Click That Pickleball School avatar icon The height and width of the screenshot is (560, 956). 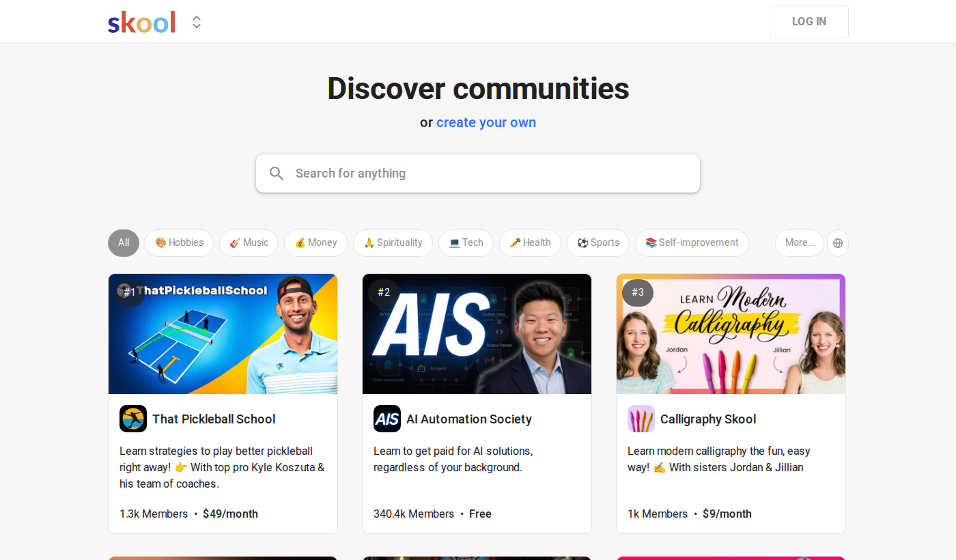133,419
